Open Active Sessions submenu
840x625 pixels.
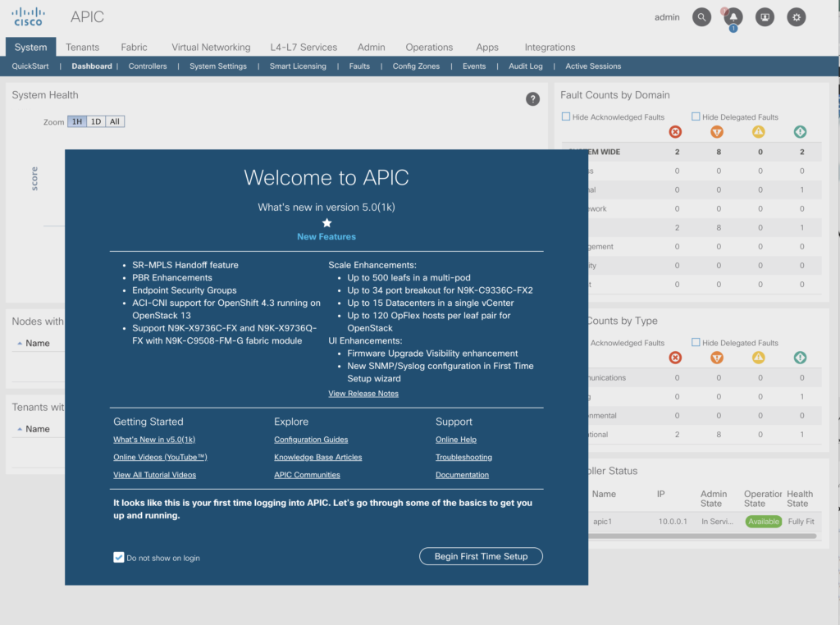tap(593, 66)
